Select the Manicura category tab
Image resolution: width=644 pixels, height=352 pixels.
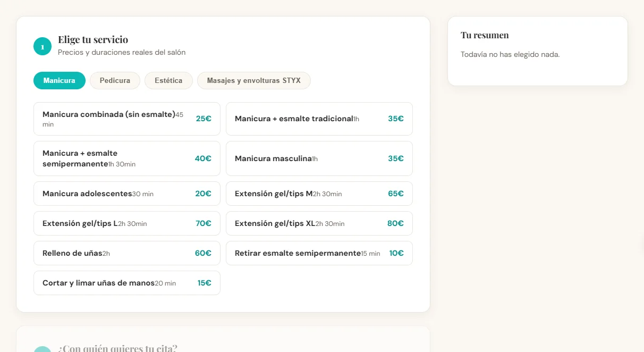[60, 80]
